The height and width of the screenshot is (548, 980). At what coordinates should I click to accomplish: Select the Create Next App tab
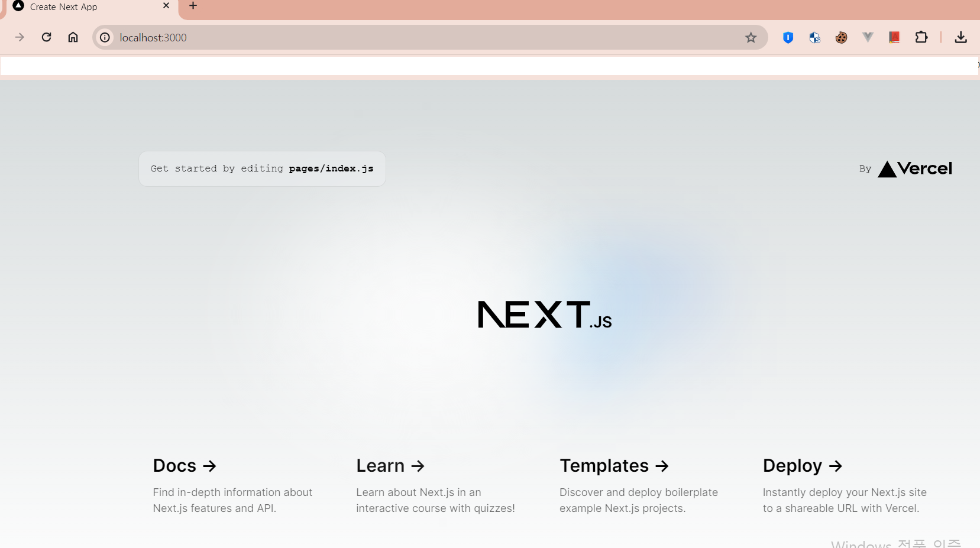(x=92, y=8)
